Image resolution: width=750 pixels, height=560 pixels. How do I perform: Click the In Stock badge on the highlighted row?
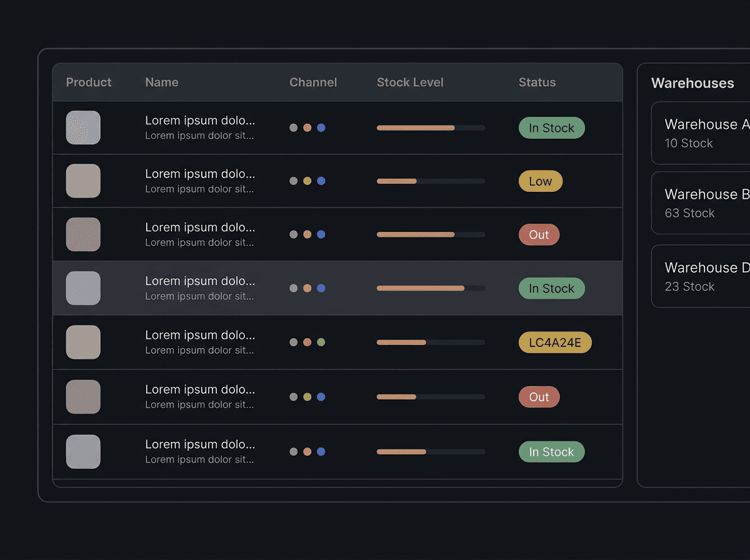pyautogui.click(x=551, y=288)
